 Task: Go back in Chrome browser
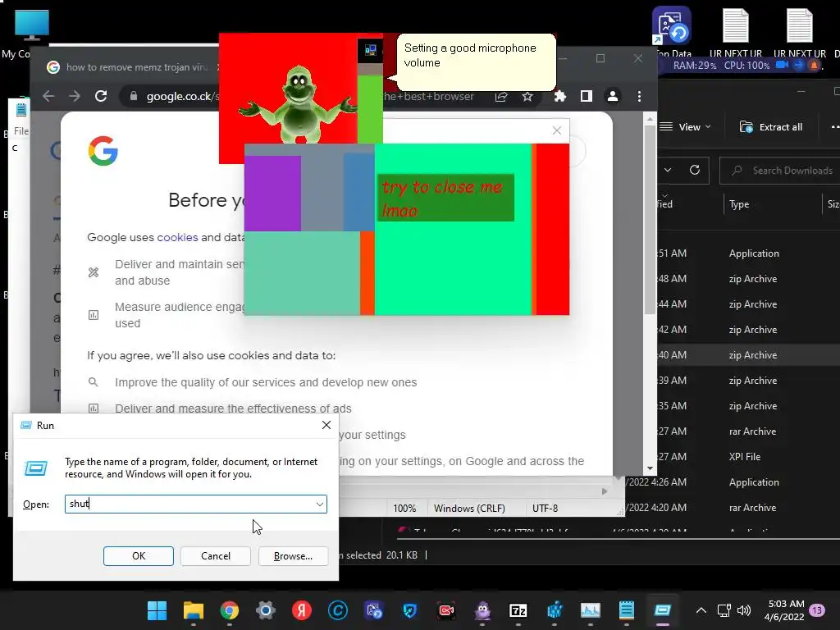[48, 97]
